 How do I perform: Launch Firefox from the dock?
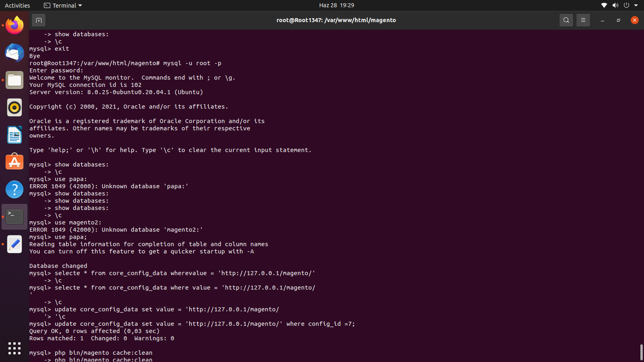point(14,26)
